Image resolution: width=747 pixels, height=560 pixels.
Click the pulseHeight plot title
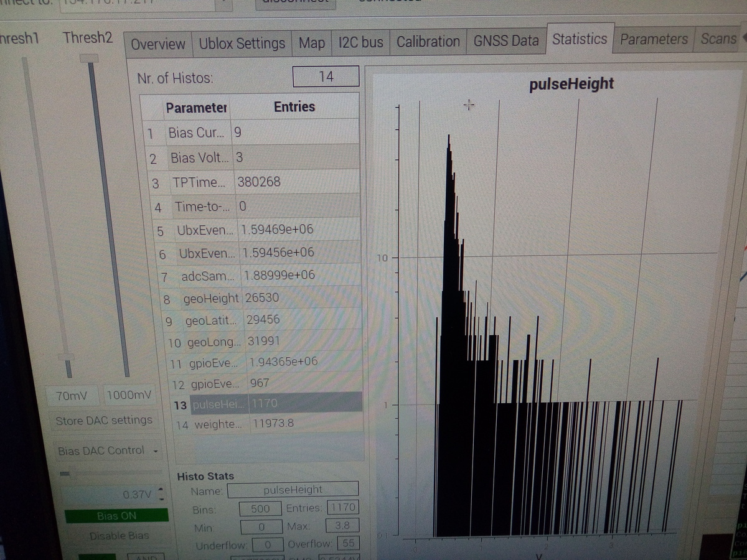click(571, 84)
